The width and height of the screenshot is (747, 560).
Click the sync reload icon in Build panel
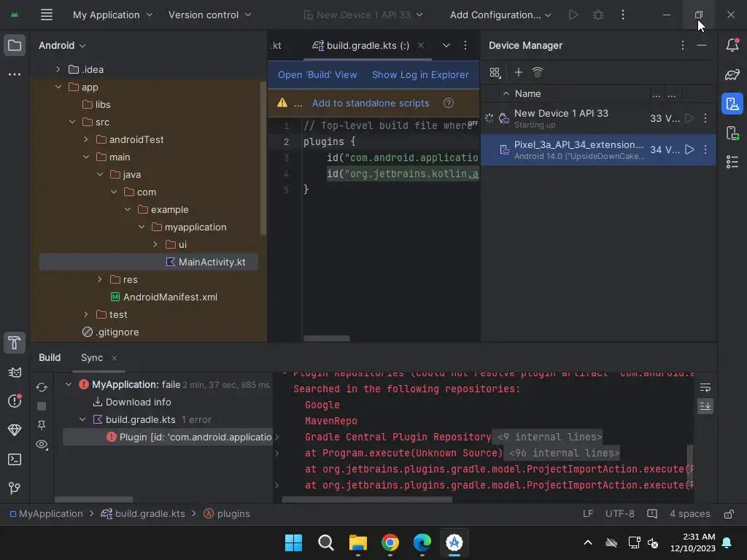42,388
